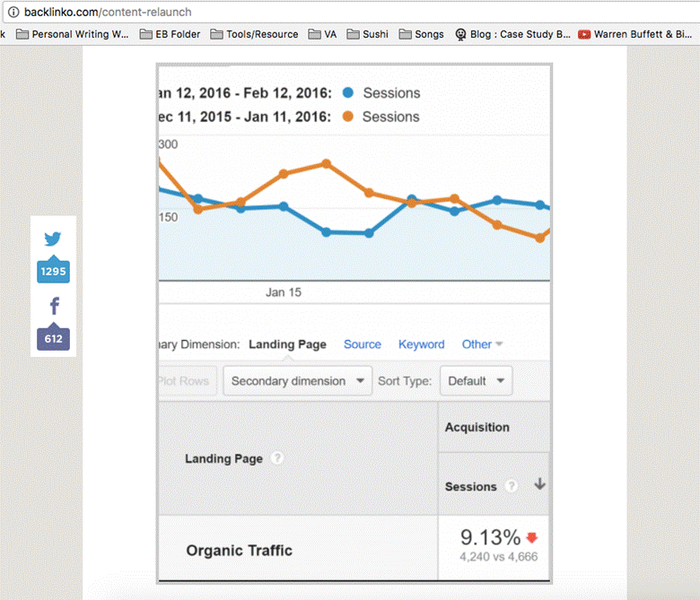Click the Landing Page help question icon

pos(277,458)
